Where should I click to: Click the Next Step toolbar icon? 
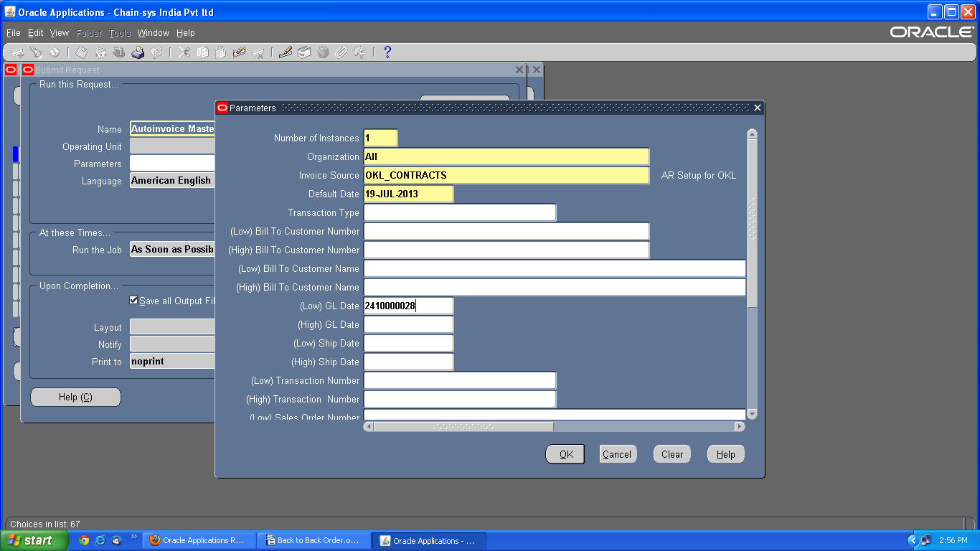[x=101, y=52]
